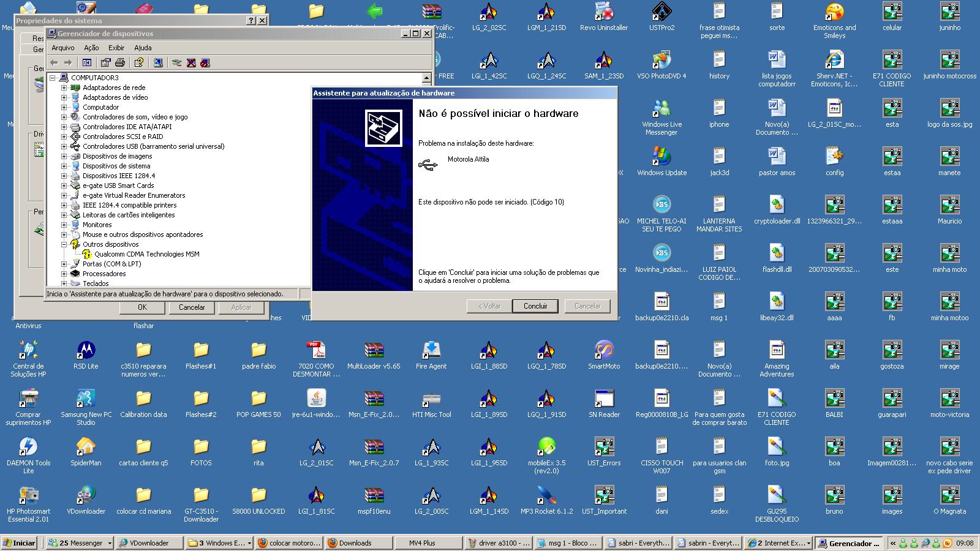This screenshot has width=980, height=551.
Task: Click the Back arrow in Device Manager toolbar
Action: (x=54, y=62)
